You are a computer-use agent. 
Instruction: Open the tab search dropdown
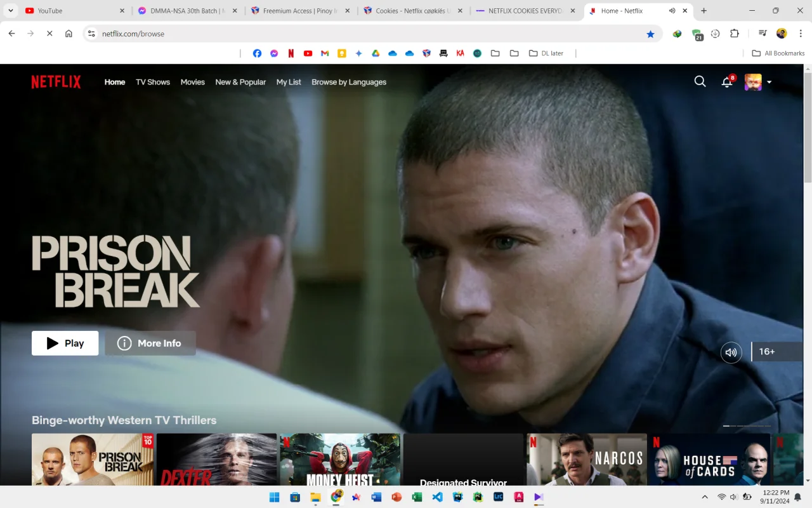click(x=10, y=11)
